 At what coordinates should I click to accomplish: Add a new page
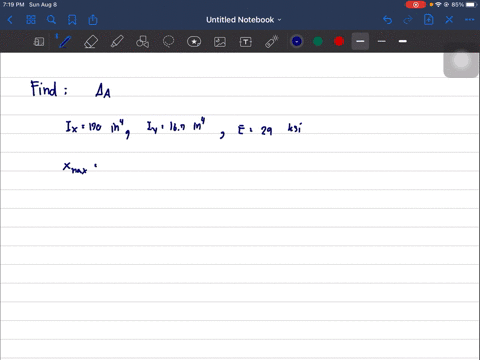tap(428, 20)
